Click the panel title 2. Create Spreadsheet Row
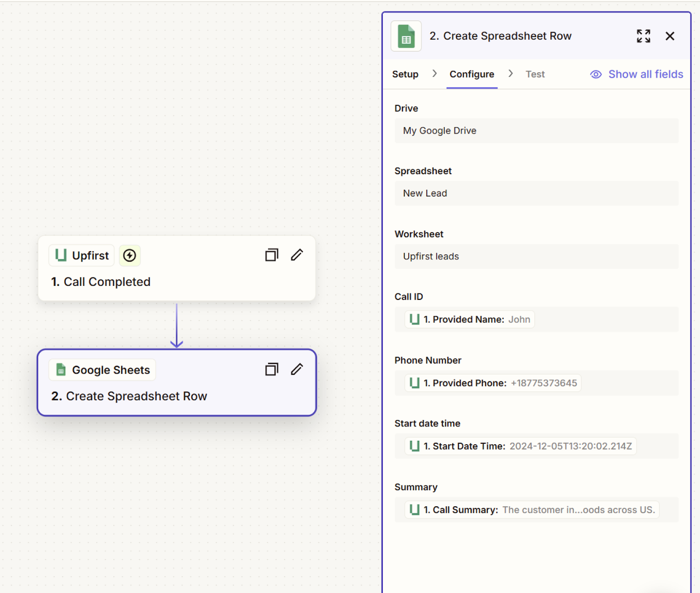 point(500,36)
